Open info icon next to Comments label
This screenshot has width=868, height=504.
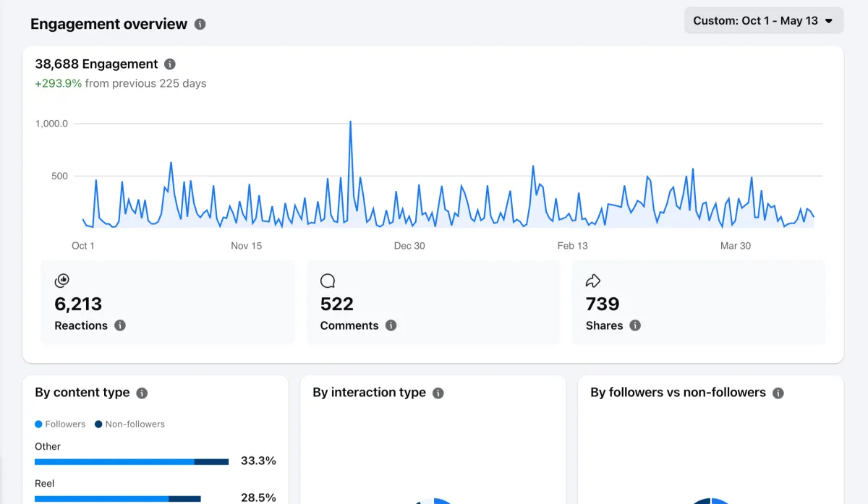(x=391, y=325)
